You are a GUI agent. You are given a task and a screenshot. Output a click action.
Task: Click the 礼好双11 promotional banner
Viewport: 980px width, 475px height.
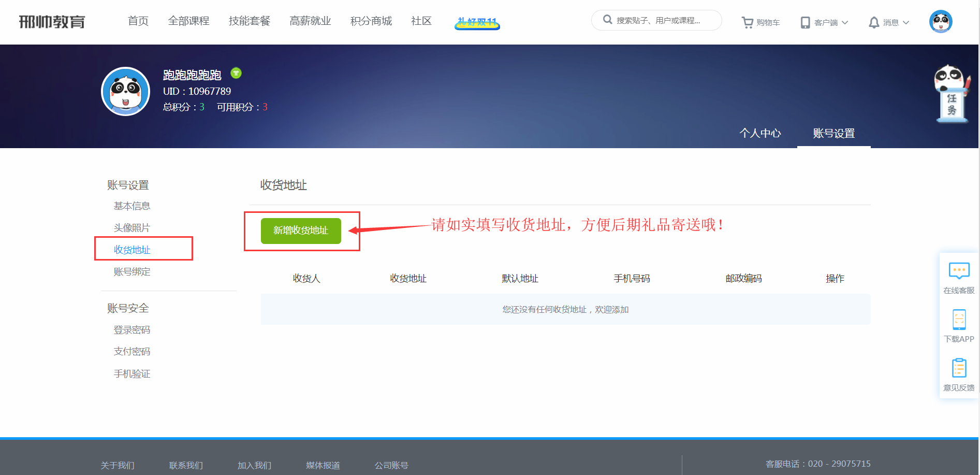pos(477,22)
